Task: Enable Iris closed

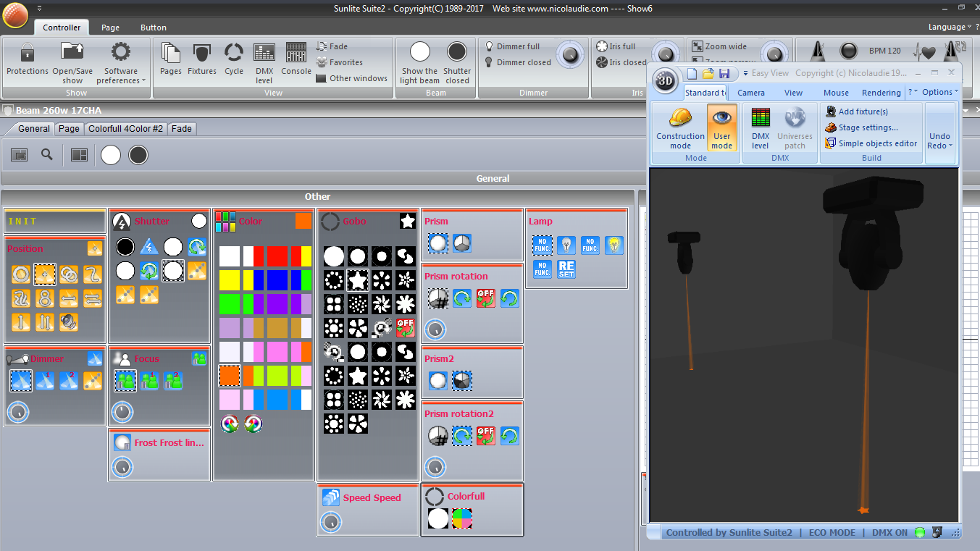Action: (x=621, y=62)
